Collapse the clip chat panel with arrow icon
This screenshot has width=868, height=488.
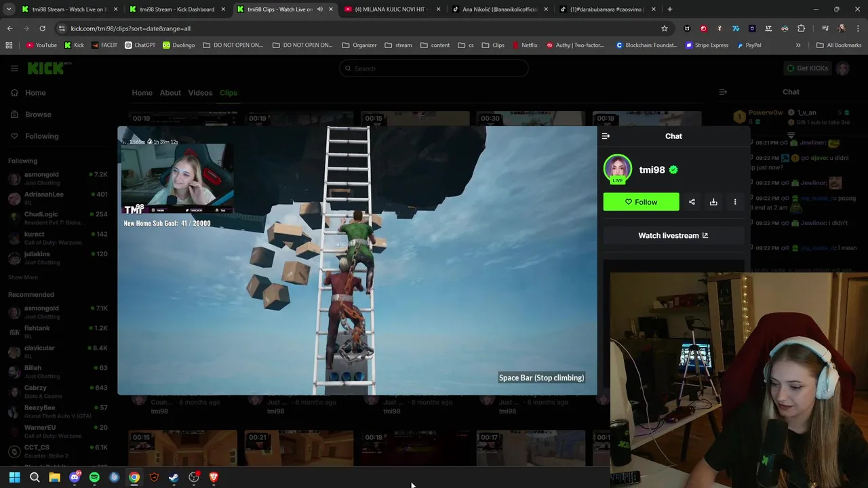(x=606, y=136)
